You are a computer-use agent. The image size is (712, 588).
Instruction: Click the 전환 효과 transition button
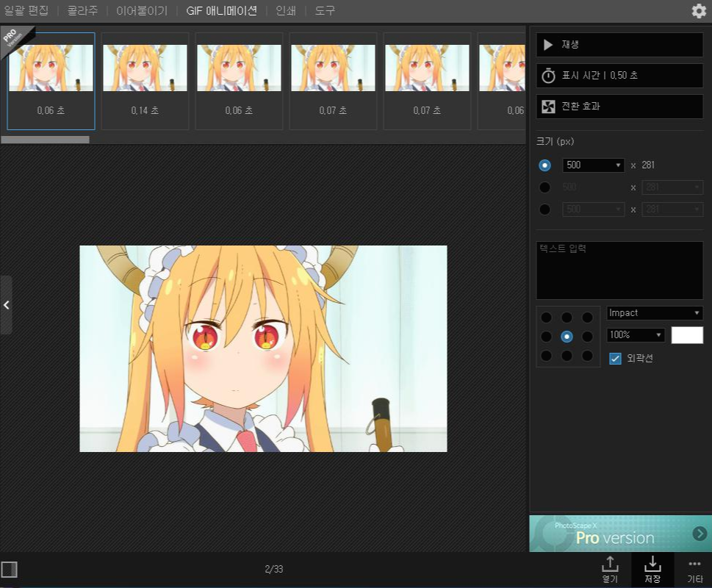point(619,107)
